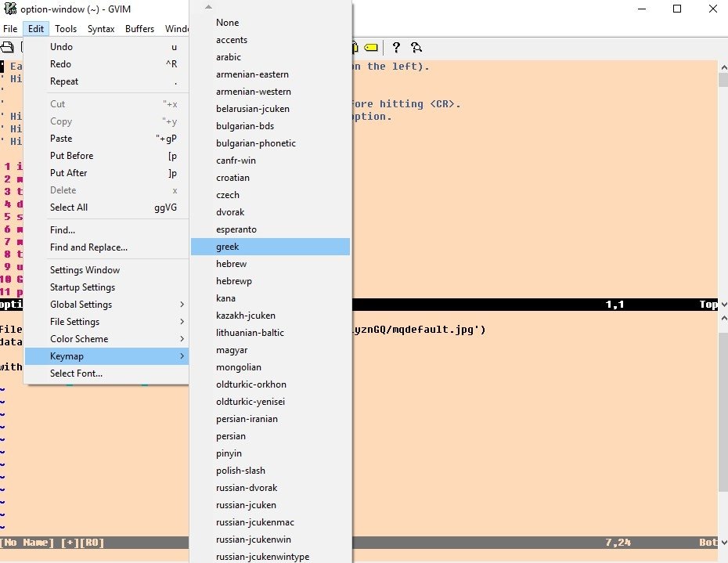728x563 pixels.
Task: Select russian-jcukenwin keymap
Action: 270,540
